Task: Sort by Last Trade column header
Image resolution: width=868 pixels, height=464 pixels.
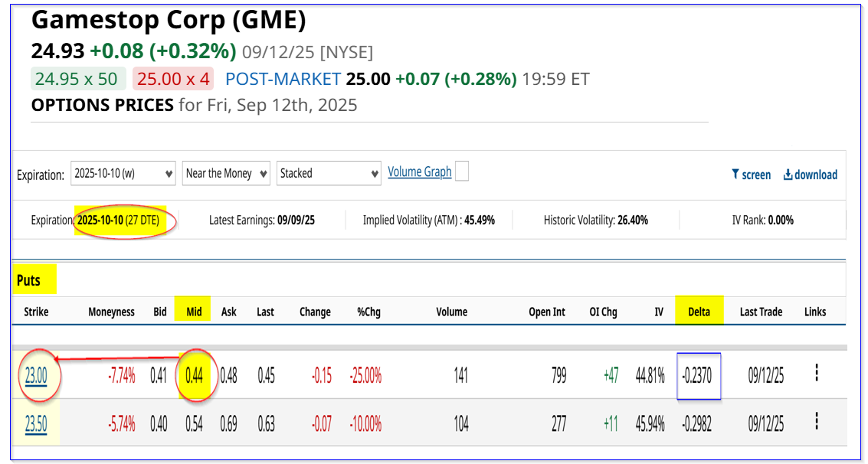Action: tap(762, 312)
